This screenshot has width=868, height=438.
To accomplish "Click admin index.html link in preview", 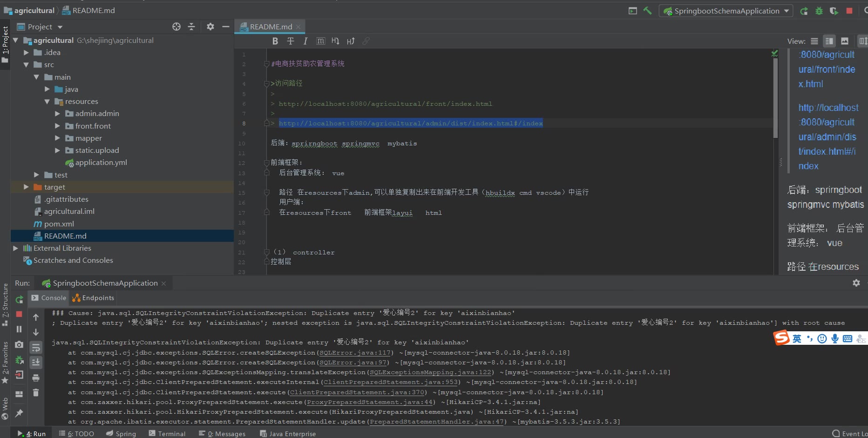I will [827, 137].
